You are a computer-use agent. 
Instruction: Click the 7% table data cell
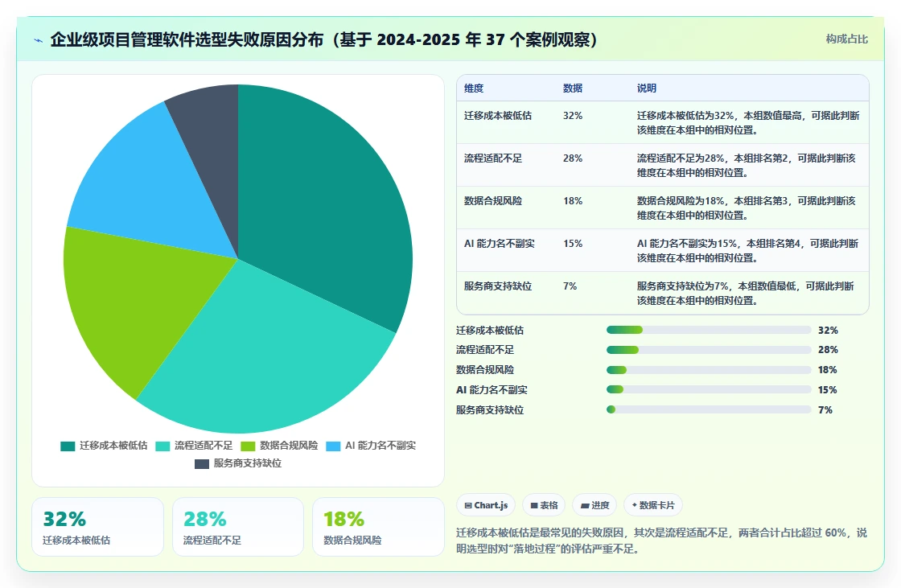(x=570, y=286)
